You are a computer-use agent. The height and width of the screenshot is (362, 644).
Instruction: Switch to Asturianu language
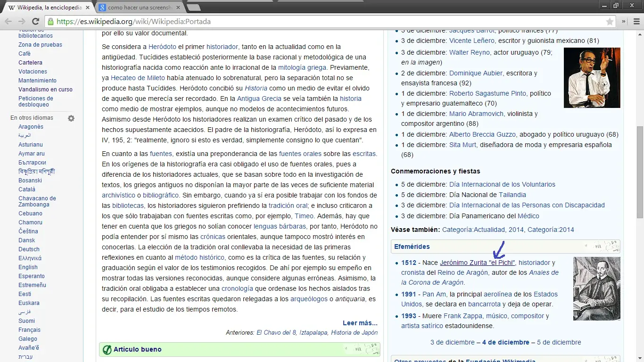pyautogui.click(x=31, y=145)
